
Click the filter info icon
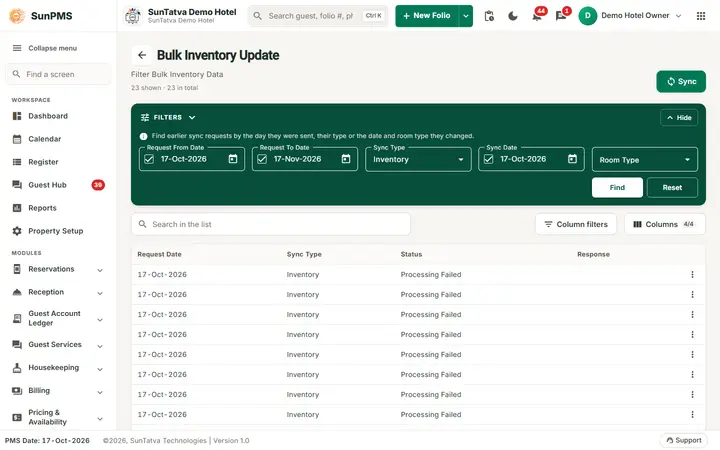143,136
